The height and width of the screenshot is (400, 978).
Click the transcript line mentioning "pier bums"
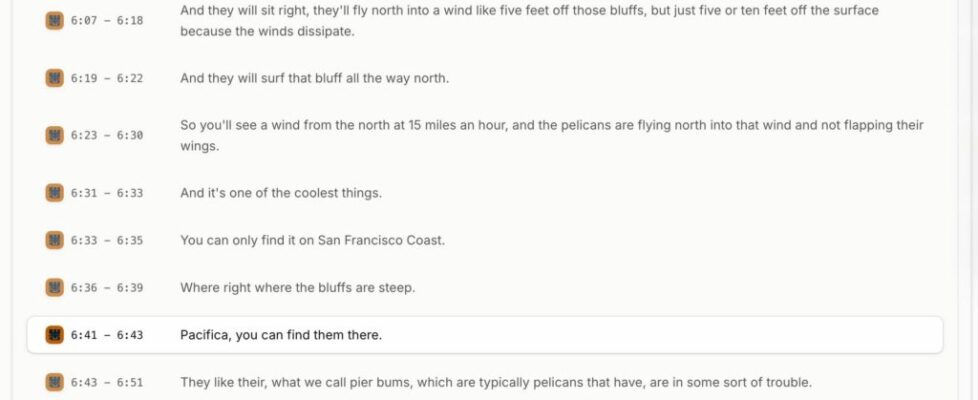tap(495, 382)
